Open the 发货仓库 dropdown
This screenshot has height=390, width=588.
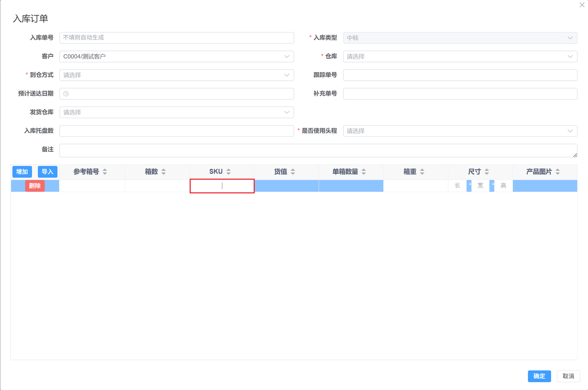click(287, 112)
